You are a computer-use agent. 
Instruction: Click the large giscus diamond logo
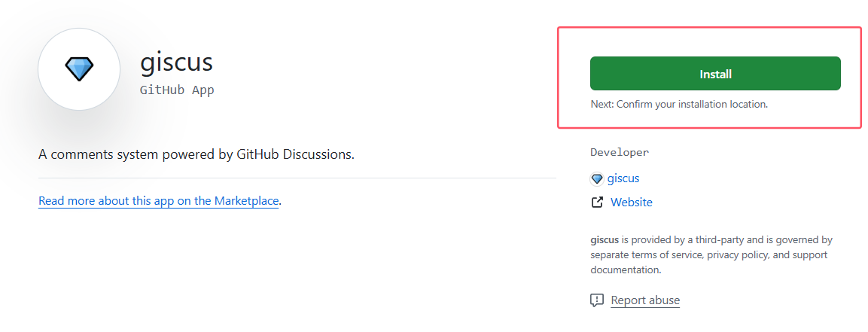pyautogui.click(x=78, y=69)
